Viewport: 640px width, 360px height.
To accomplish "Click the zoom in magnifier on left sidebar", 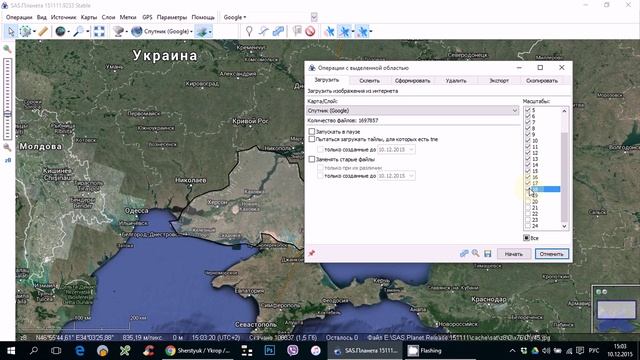I will tap(7, 49).
